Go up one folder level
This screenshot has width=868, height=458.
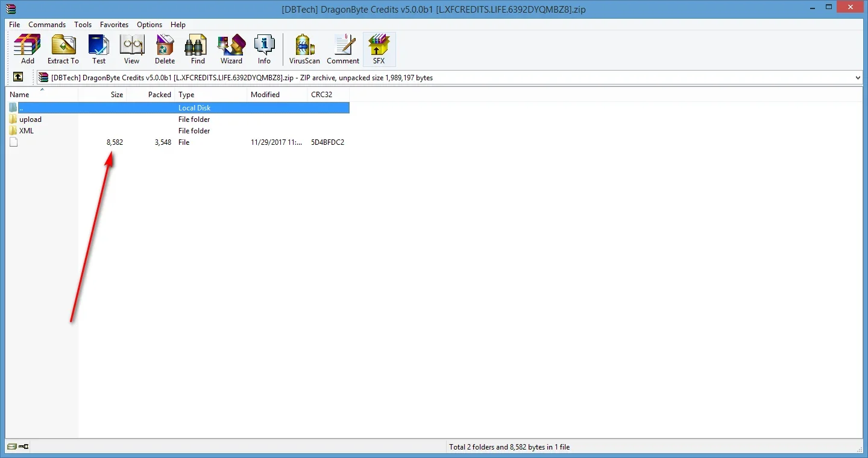tap(18, 77)
